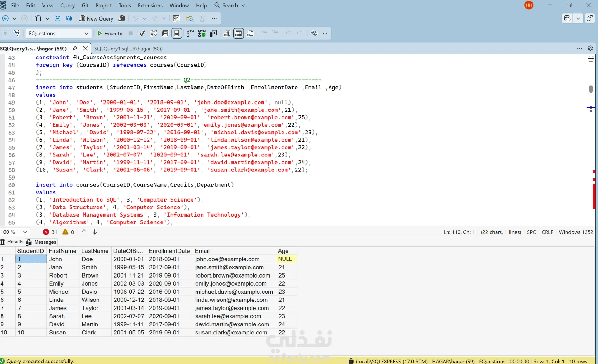Click Include Client Statistics icon
The height and width of the screenshot is (364, 598).
(213, 33)
